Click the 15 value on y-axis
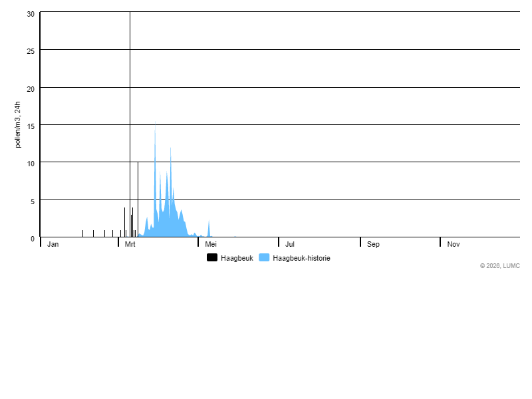532x399 pixels. 31,126
